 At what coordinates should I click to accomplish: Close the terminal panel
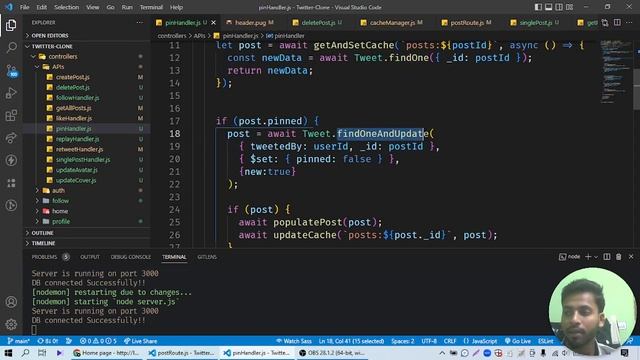[x=631, y=257]
